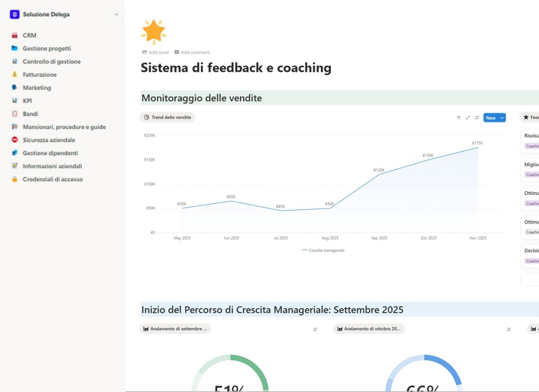Image resolution: width=539 pixels, height=392 pixels.
Task: Select Sicurezza aziendale in the sidebar
Action: pyautogui.click(x=49, y=140)
